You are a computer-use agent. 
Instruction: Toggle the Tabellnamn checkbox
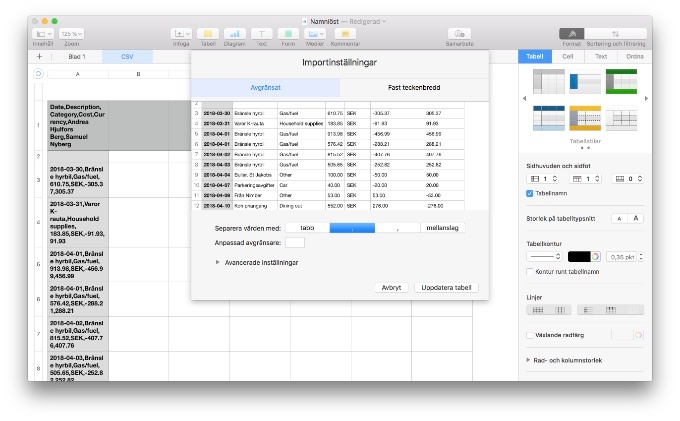(530, 193)
